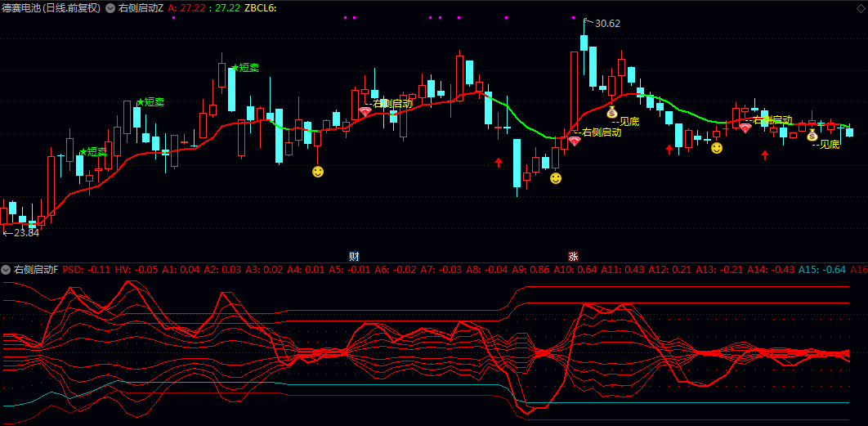Click the cyan A15: -0.64 value
The width and height of the screenshot is (868, 426).
pos(822,271)
